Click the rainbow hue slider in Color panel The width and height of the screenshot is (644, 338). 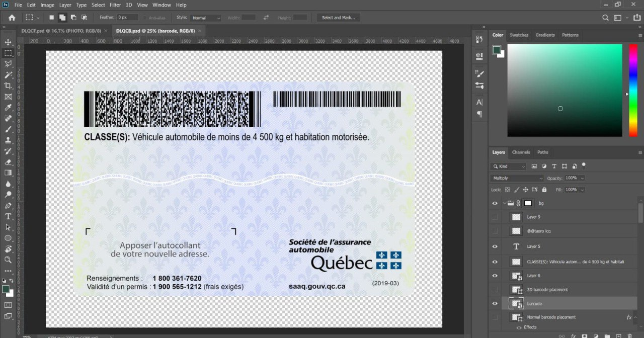[633, 90]
